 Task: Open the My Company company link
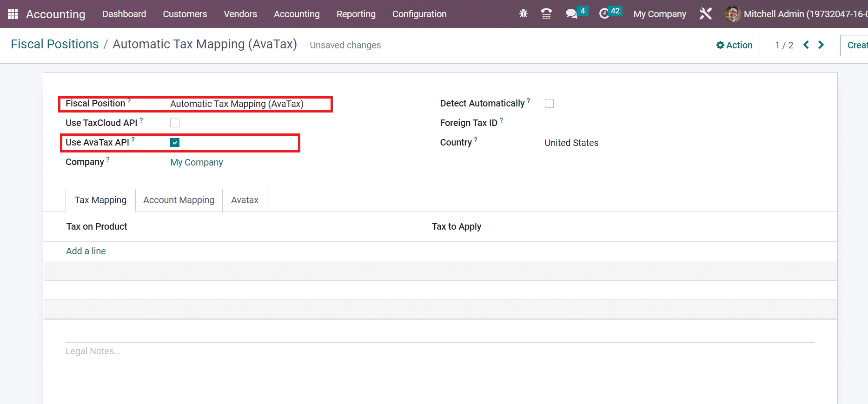197,162
